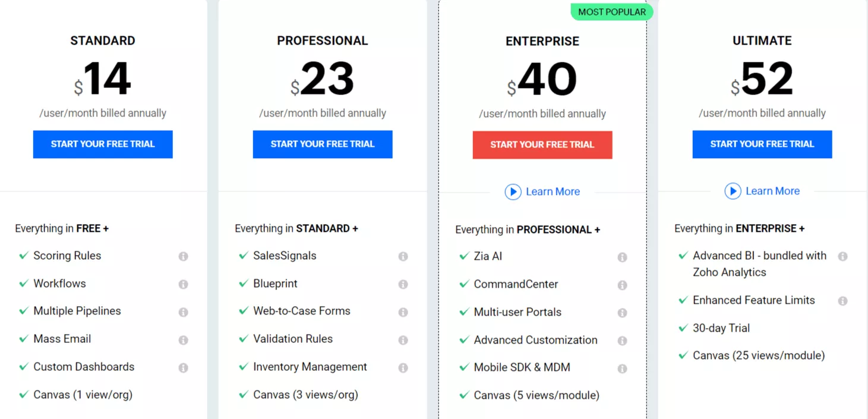Click info icon next to Zia AI
This screenshot has height=419, width=868.
623,257
